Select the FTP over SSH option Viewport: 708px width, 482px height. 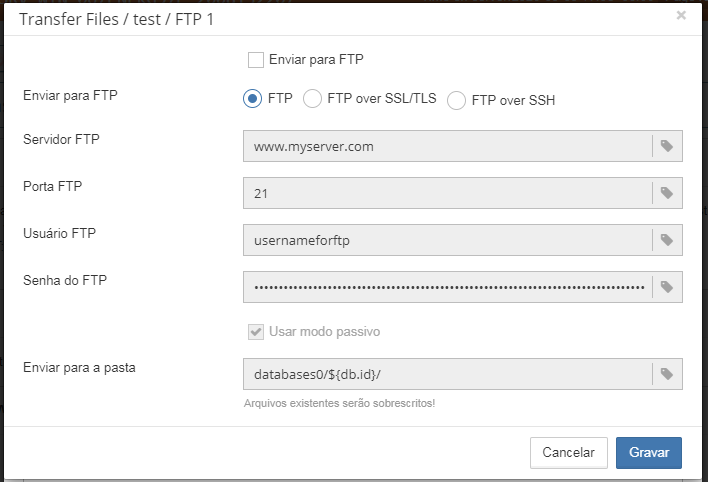(456, 100)
